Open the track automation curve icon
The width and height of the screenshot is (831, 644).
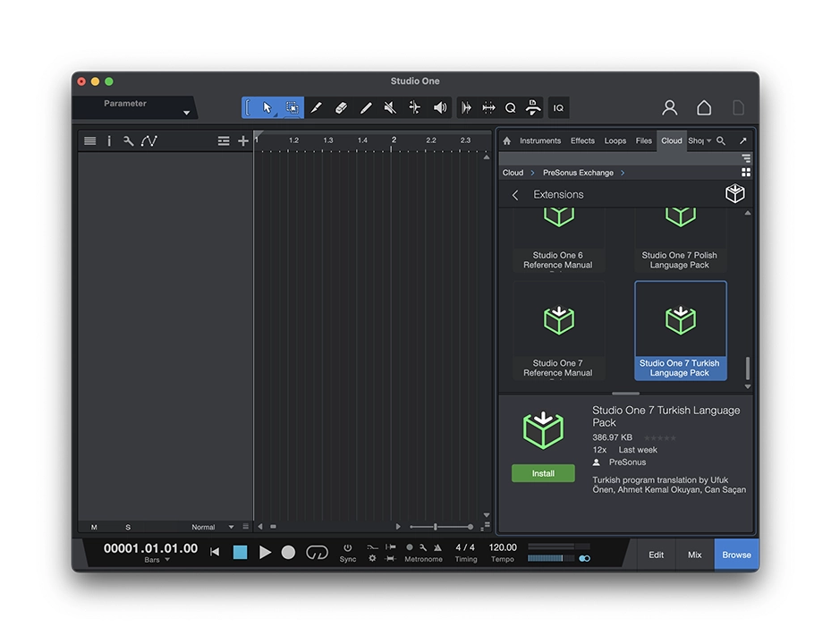[149, 140]
